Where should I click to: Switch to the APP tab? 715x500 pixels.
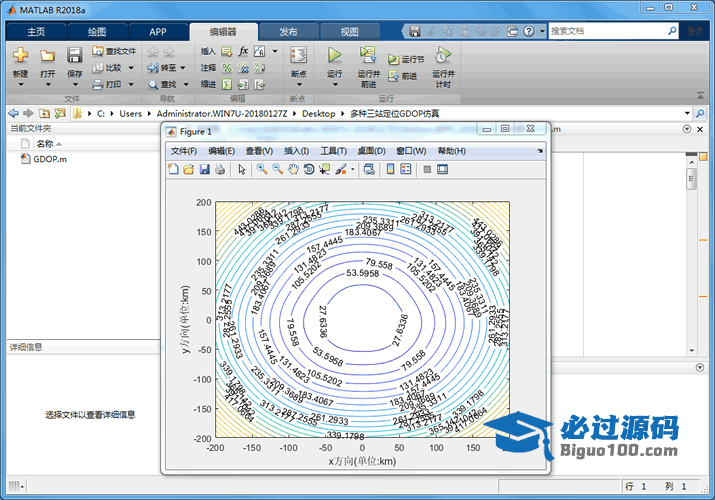[158, 32]
